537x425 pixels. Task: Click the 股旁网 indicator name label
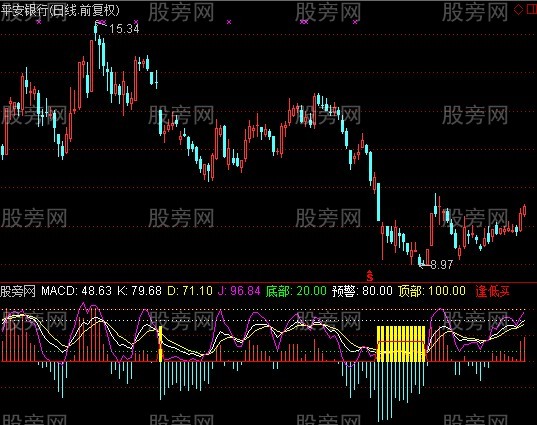(18, 291)
